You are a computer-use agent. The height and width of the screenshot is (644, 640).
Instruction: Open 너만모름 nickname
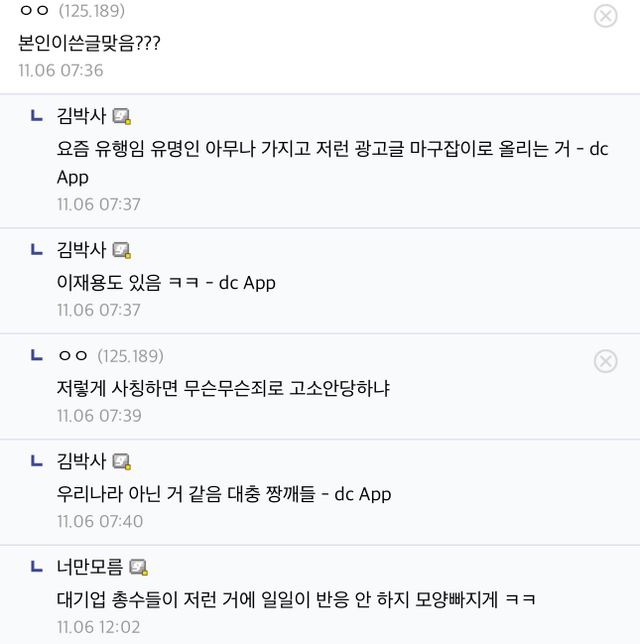[x=90, y=567]
